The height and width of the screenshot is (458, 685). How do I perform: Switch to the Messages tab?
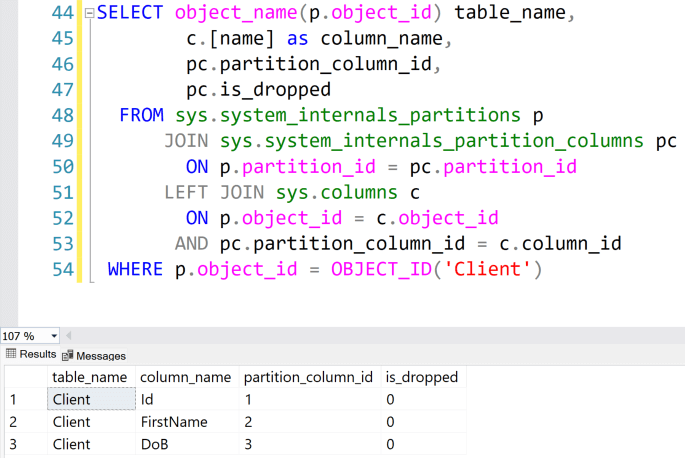94,355
